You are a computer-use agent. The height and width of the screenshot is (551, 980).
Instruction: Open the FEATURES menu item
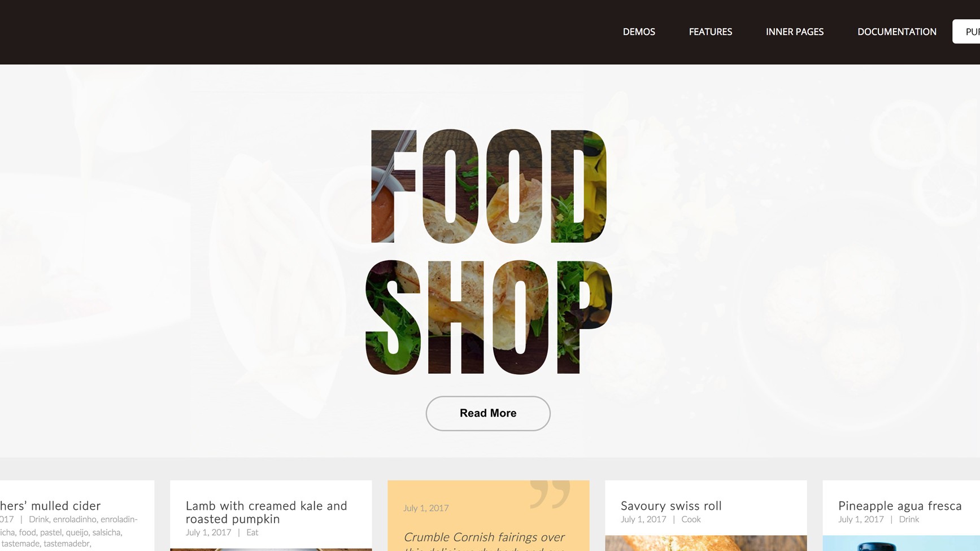[711, 32]
